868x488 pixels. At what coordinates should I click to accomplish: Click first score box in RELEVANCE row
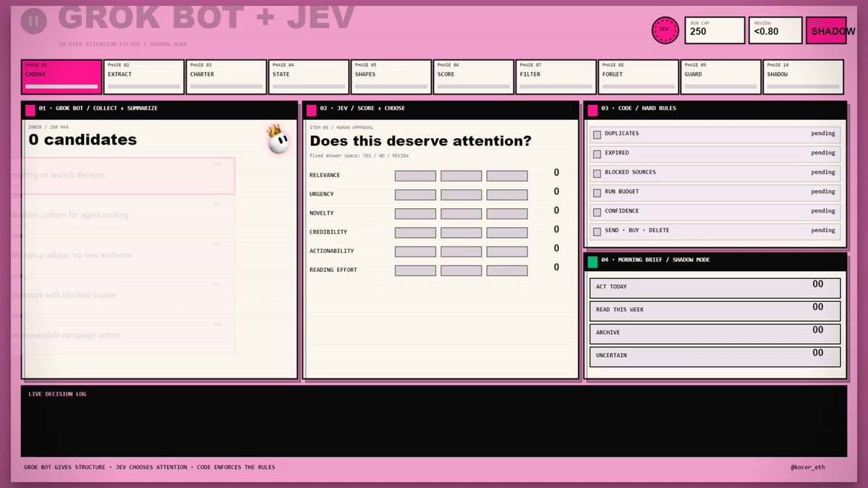coord(415,176)
